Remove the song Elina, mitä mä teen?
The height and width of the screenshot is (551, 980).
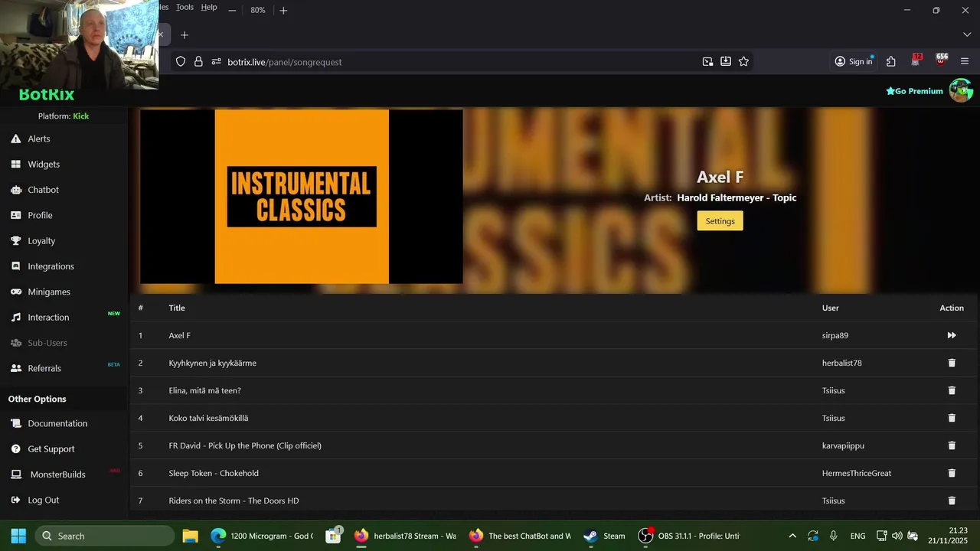point(952,390)
